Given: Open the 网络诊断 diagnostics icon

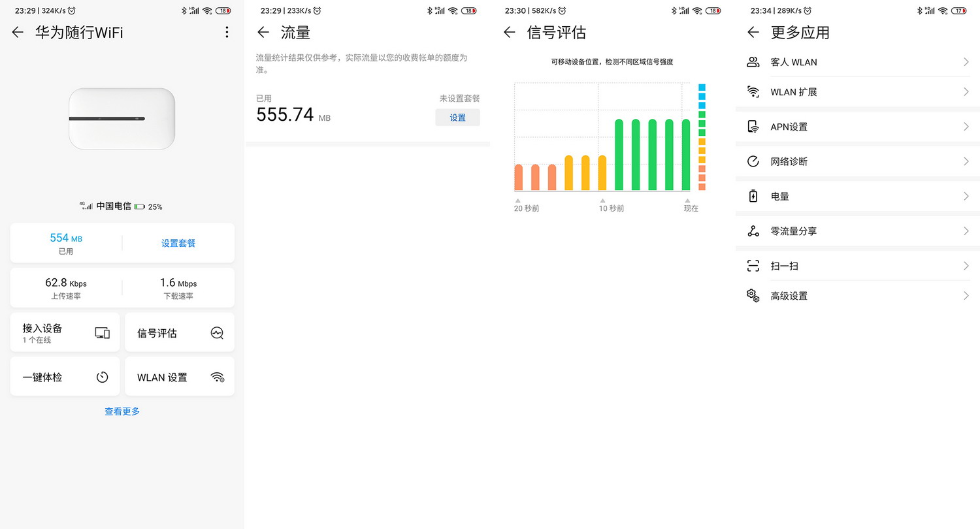Looking at the screenshot, I should pyautogui.click(x=753, y=161).
